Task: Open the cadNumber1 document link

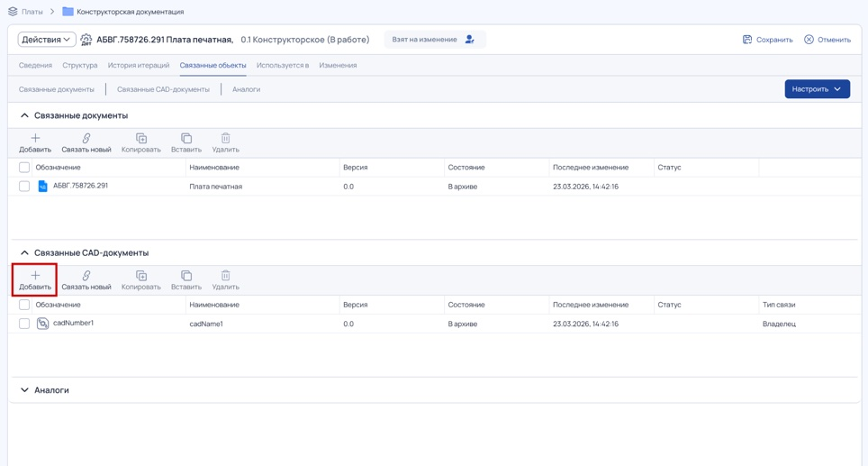Action: pyautogui.click(x=73, y=323)
